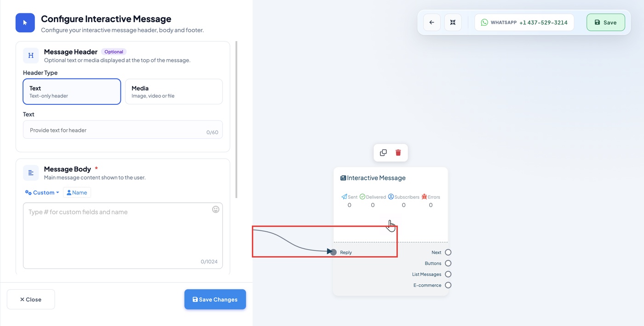Save the flow with the green Save button

tap(606, 22)
